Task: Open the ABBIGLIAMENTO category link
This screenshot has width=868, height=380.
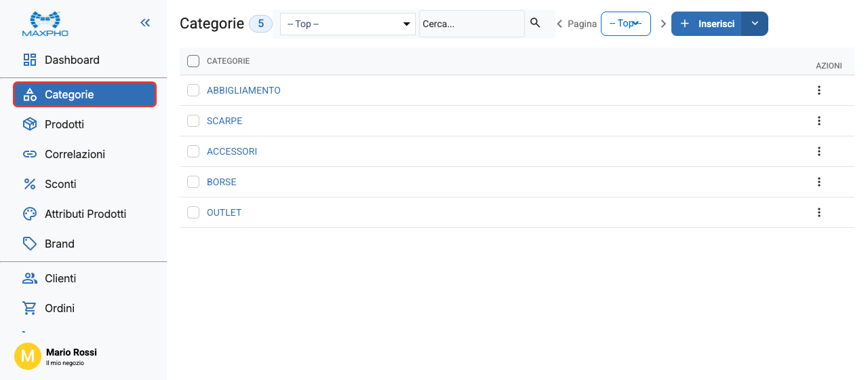Action: (x=243, y=90)
